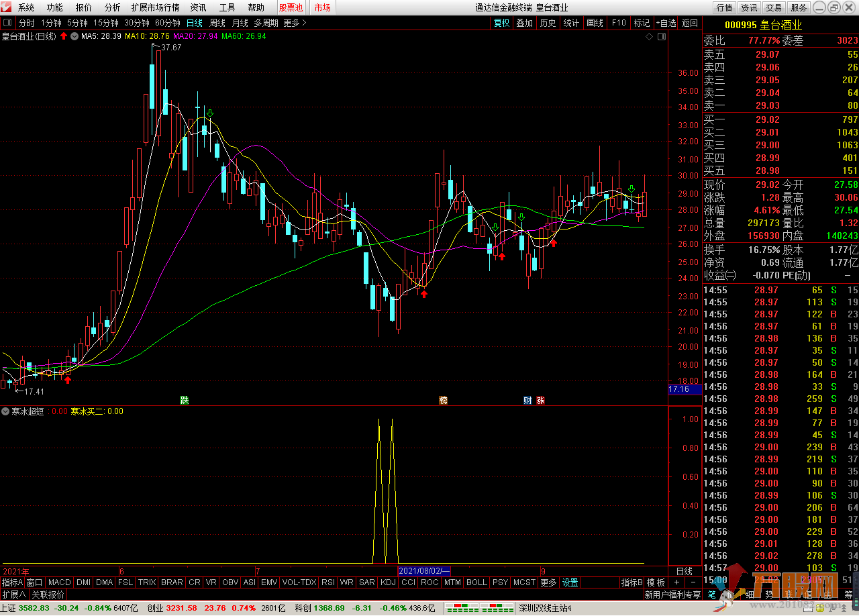Toggle the left sidebar panel icon
This screenshot has height=616, width=859.
[x=6, y=23]
